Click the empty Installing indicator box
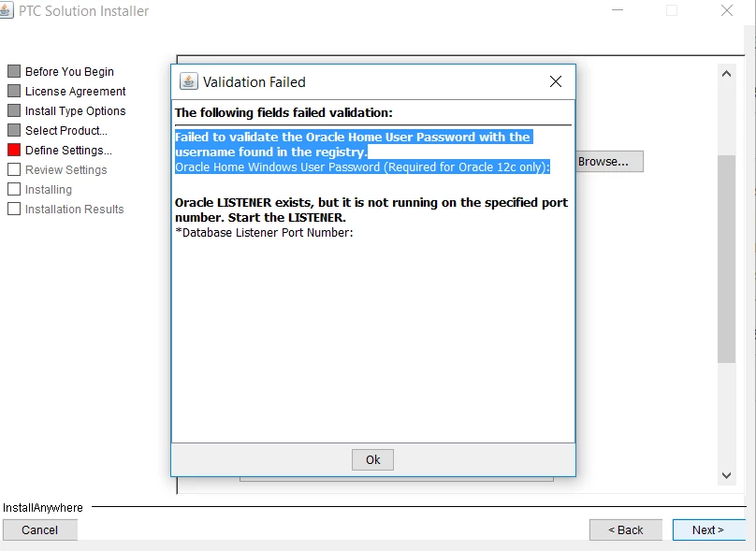Screen dimensions: 756x551 coord(14,190)
